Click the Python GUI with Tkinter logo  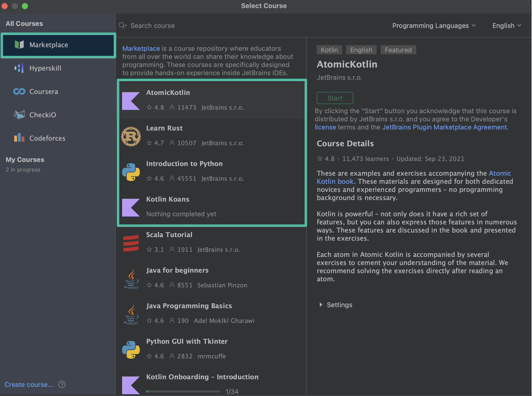pos(131,350)
